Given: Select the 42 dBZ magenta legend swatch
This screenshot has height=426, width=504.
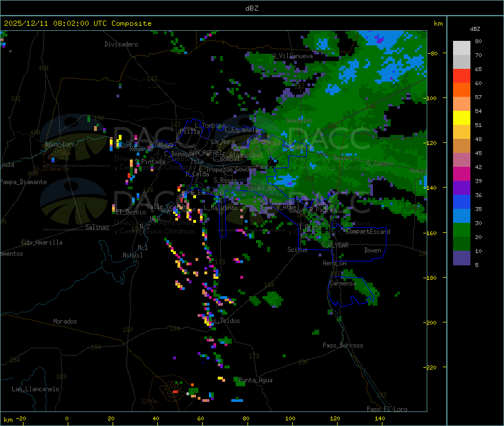Looking at the screenshot, I should click(461, 174).
